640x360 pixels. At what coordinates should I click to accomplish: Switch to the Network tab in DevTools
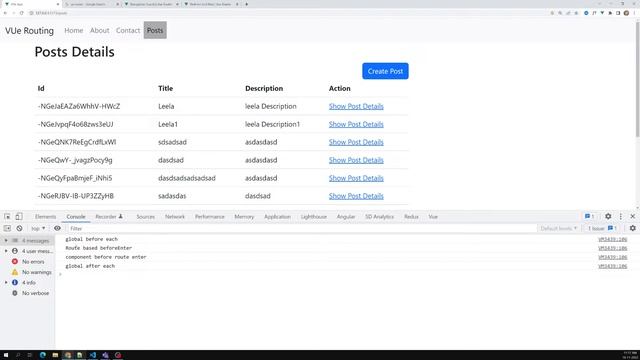(x=175, y=216)
